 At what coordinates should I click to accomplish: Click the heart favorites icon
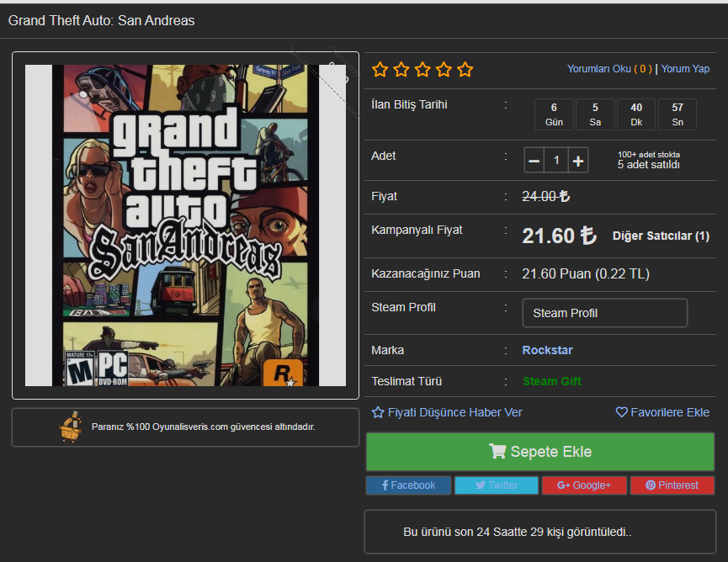coord(622,412)
